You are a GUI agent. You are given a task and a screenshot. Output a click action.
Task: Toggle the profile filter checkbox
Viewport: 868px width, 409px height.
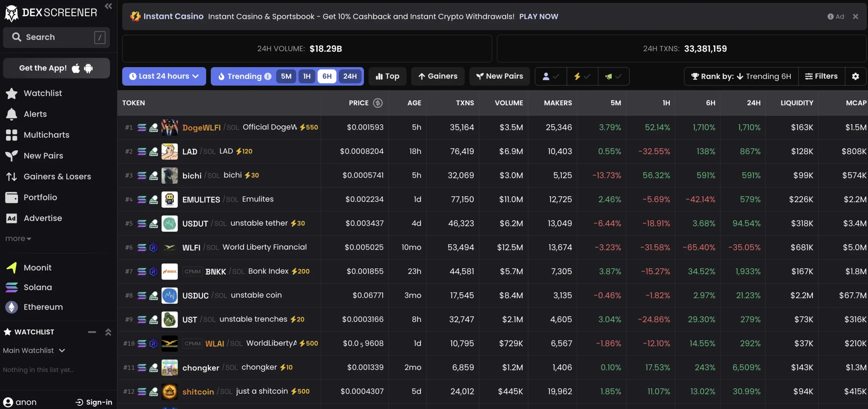(551, 76)
